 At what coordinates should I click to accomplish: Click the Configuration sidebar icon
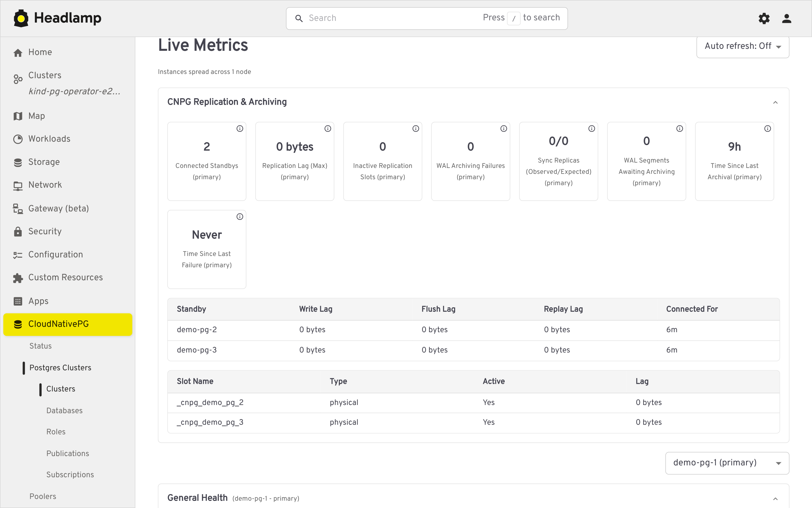coord(18,255)
